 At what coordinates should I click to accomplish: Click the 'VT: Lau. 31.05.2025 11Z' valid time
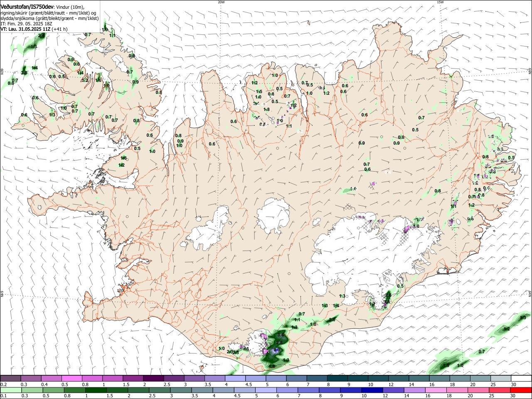click(x=26, y=29)
